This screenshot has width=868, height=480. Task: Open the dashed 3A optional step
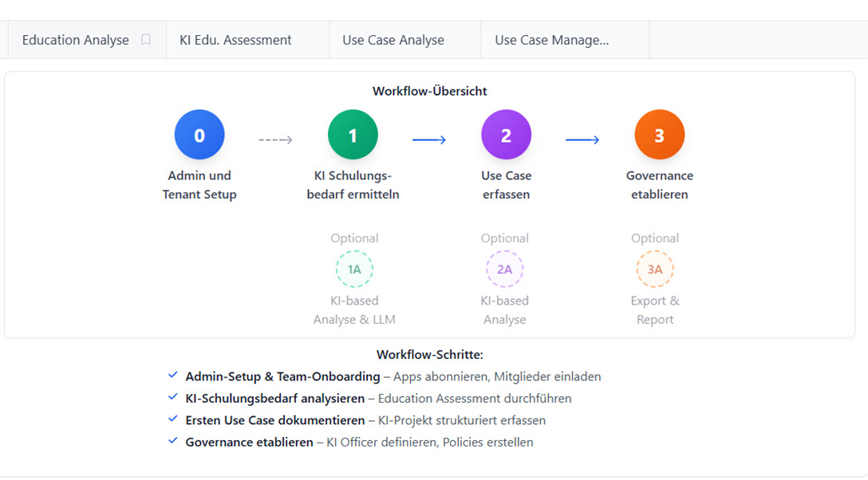tap(654, 270)
